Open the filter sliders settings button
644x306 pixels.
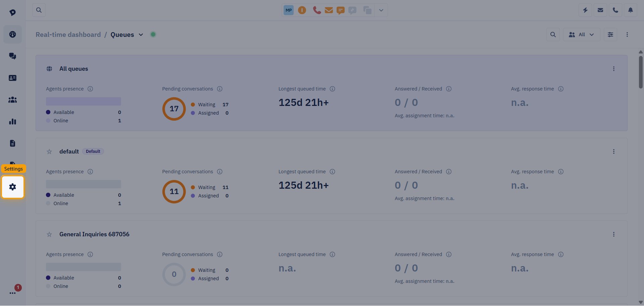[x=610, y=35]
